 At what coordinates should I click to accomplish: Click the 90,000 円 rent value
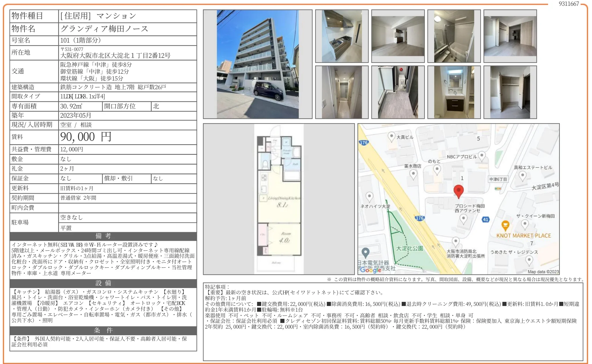coord(86,137)
